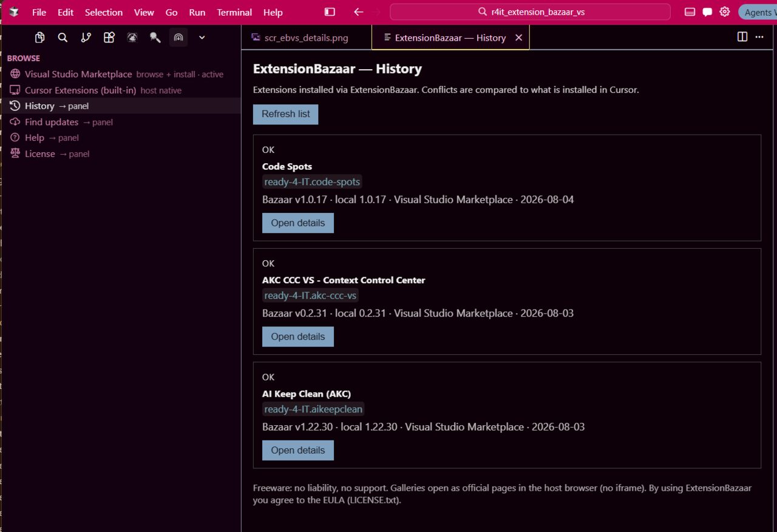Click the Bazaar v0.2.31 version line
The width and height of the screenshot is (777, 532).
418,313
